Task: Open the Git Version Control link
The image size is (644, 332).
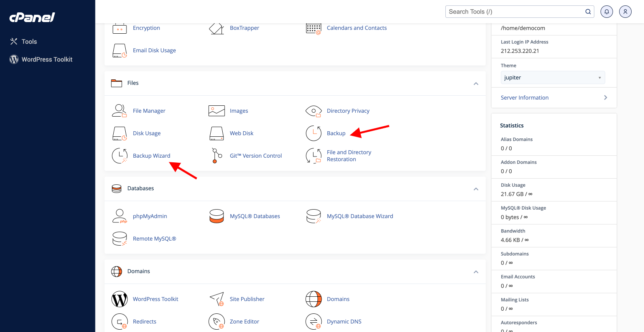Action: (x=256, y=156)
